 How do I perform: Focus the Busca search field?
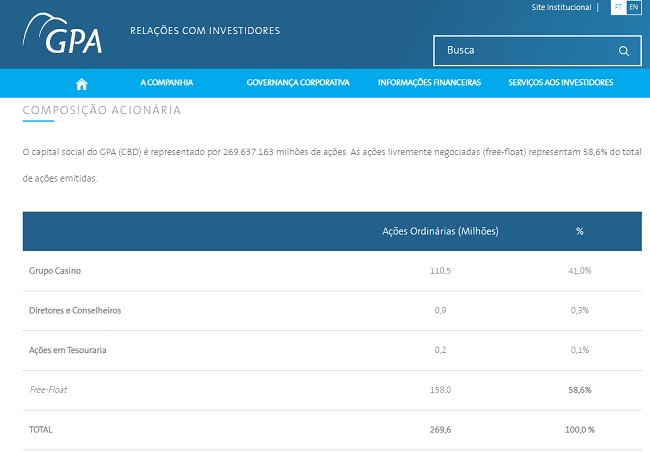[x=537, y=51]
